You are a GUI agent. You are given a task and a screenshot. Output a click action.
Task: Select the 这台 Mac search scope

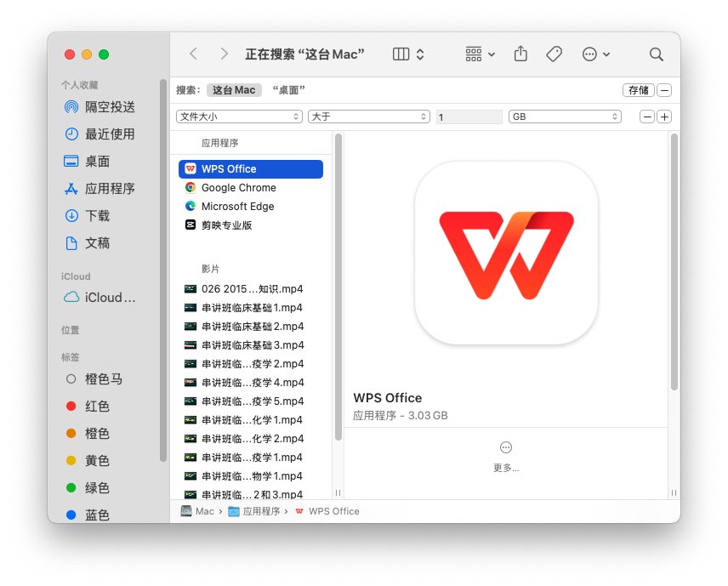tap(234, 90)
